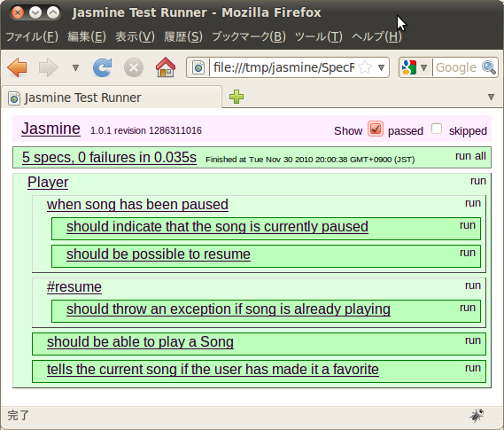
Task: Reload the page with the refresh icon
Action: coord(102,67)
